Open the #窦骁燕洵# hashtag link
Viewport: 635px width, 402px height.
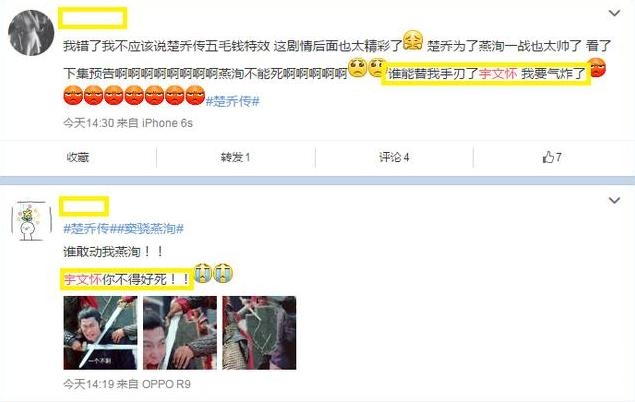click(147, 229)
